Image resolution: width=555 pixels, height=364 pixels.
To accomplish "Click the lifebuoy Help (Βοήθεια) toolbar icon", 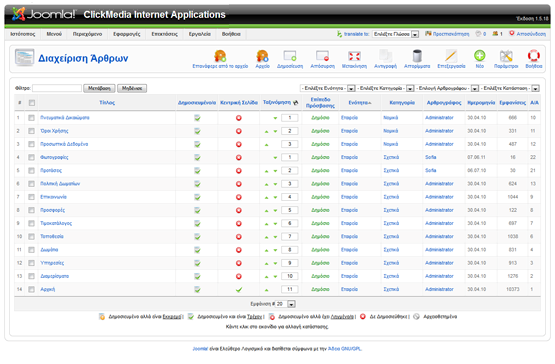I will tap(533, 56).
